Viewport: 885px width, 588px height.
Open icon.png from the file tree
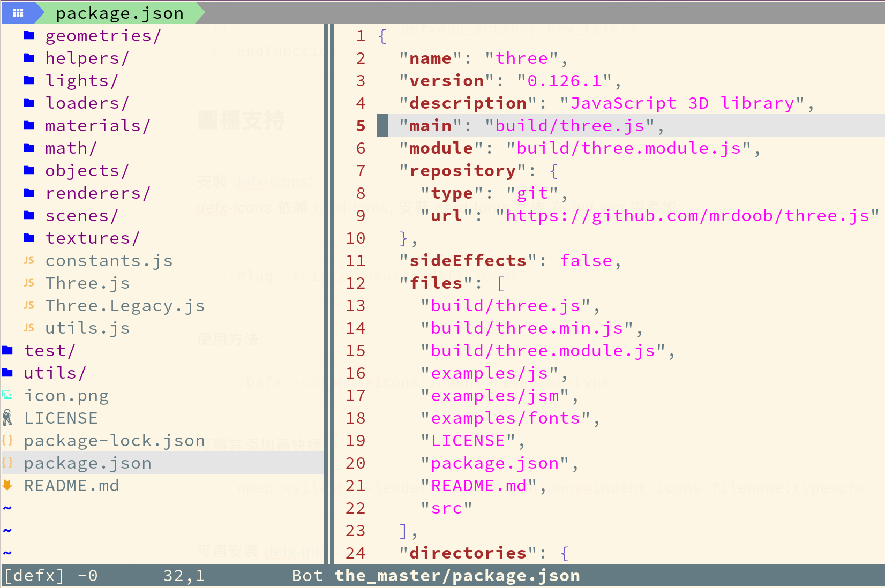pos(66,396)
